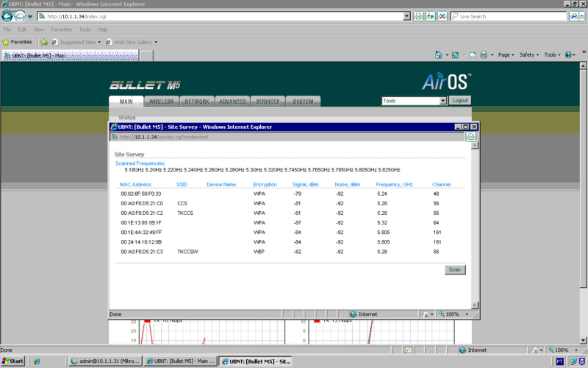Click the PT language indicator in taskbar
Screen dimensions: 588x368
pos(559,361)
